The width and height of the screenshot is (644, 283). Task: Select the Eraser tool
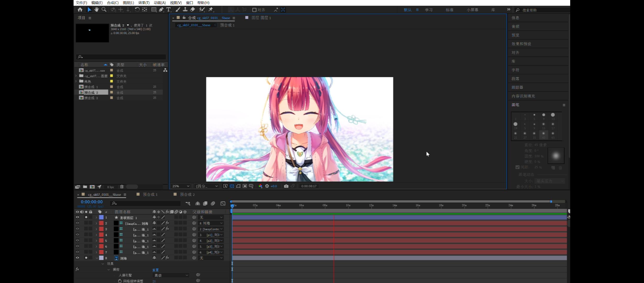(192, 10)
